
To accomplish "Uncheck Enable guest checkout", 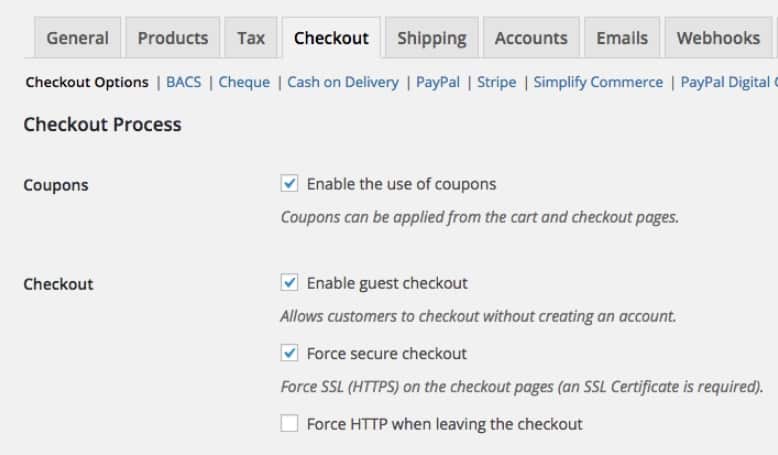I will click(x=289, y=282).
